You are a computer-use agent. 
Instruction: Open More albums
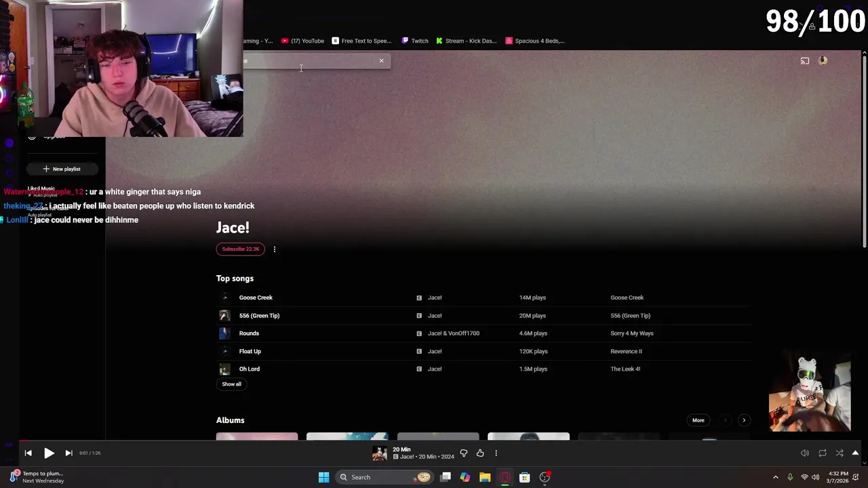click(698, 420)
